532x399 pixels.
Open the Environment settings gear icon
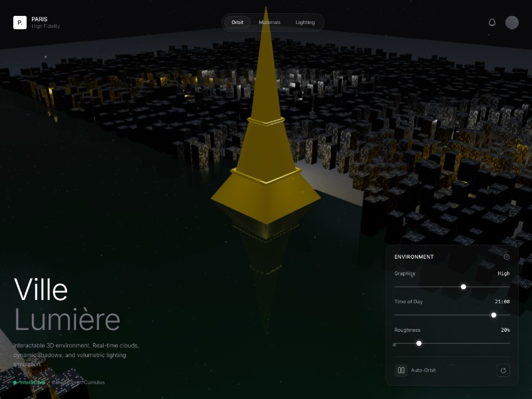(507, 257)
